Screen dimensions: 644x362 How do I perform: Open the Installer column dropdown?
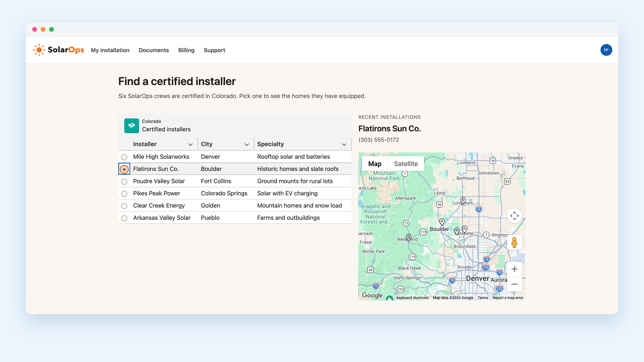click(x=191, y=144)
